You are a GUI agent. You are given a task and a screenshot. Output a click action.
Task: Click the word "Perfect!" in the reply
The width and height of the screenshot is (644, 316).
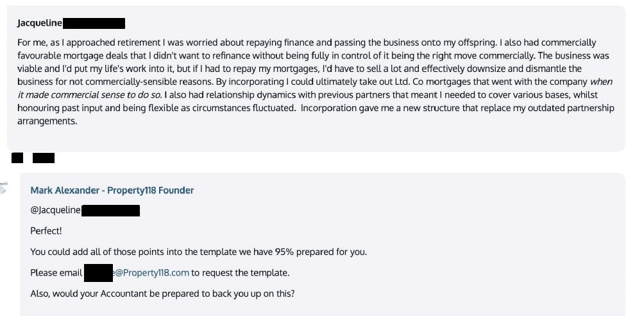point(46,231)
